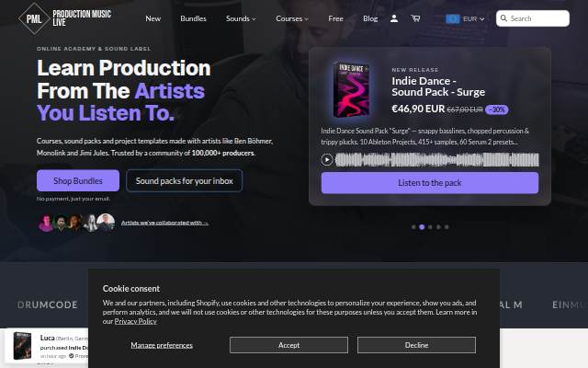
Task: Select the fifth carousel dot
Action: [447, 227]
